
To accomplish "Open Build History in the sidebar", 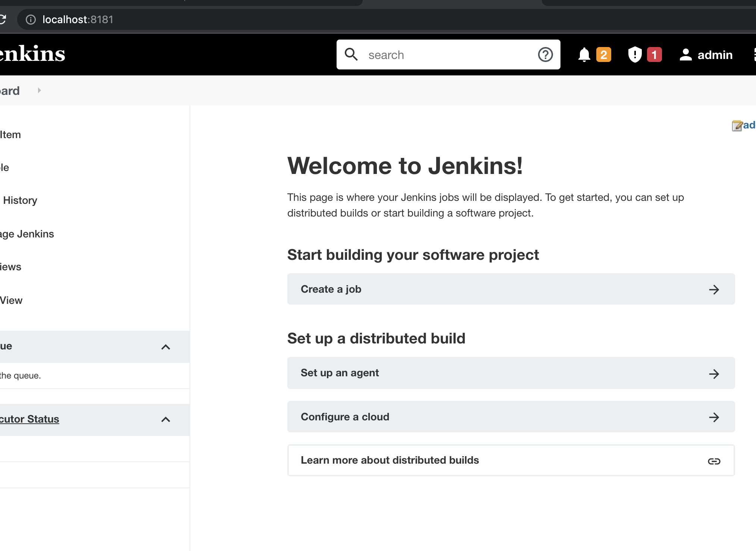I will [x=20, y=200].
